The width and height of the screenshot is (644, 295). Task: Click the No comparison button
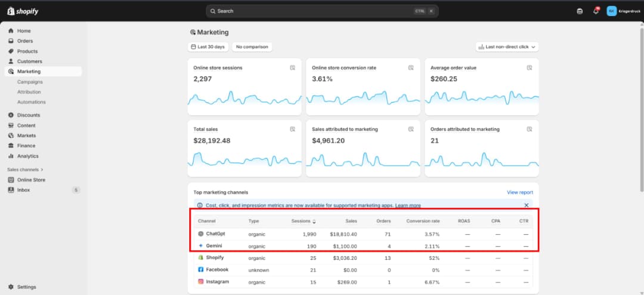tap(252, 47)
